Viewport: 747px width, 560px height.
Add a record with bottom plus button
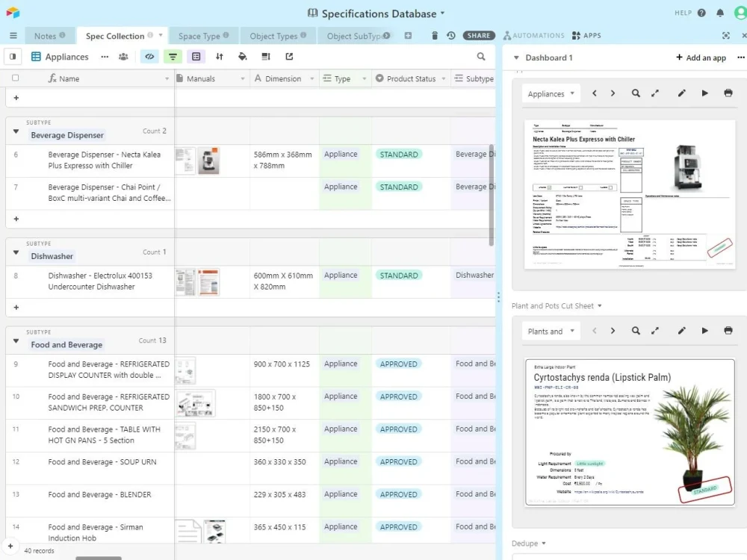point(10,547)
